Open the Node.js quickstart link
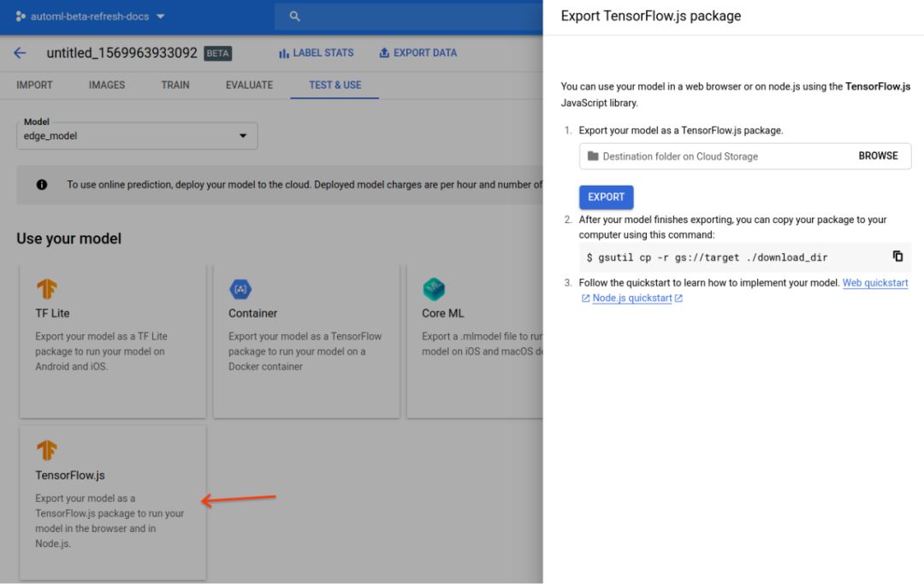The image size is (924, 584). coord(631,298)
